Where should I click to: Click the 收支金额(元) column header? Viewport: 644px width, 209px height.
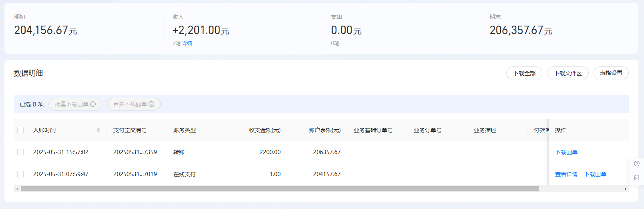pyautogui.click(x=265, y=130)
